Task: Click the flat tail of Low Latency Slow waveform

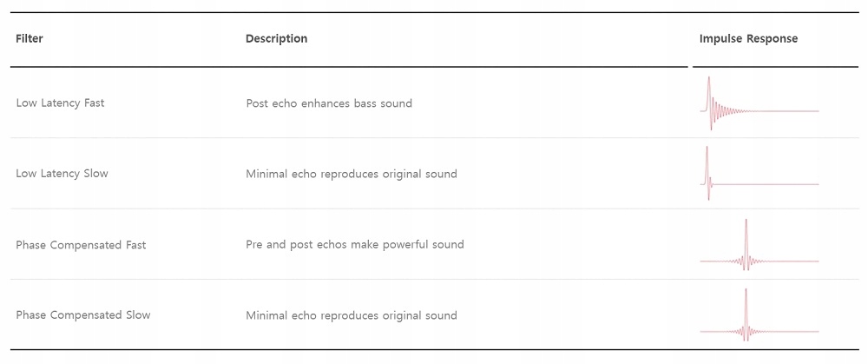Action: (773, 184)
